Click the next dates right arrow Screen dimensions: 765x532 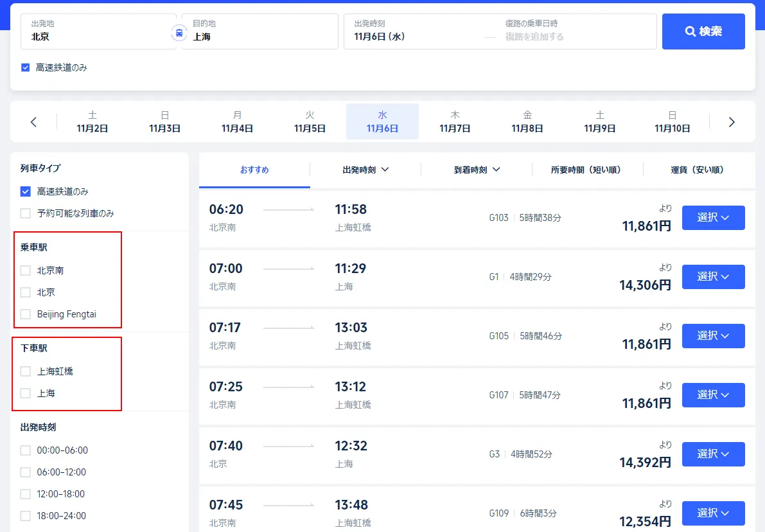731,122
